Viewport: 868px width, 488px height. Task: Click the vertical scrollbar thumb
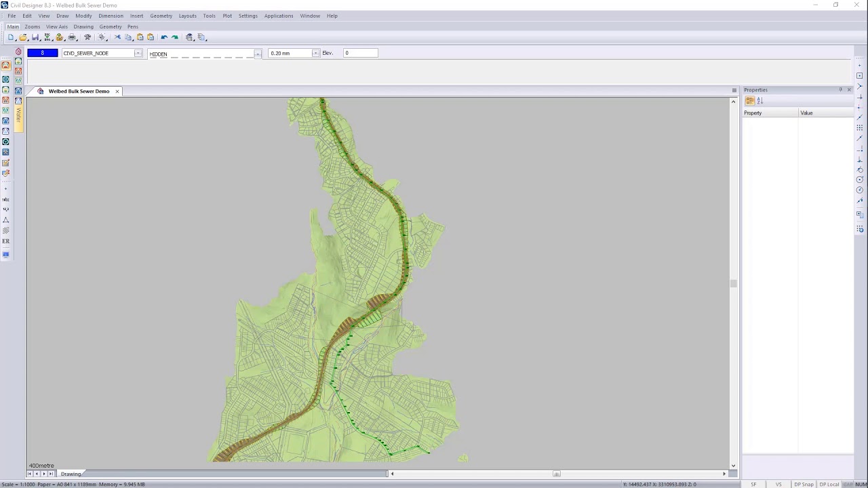733,283
